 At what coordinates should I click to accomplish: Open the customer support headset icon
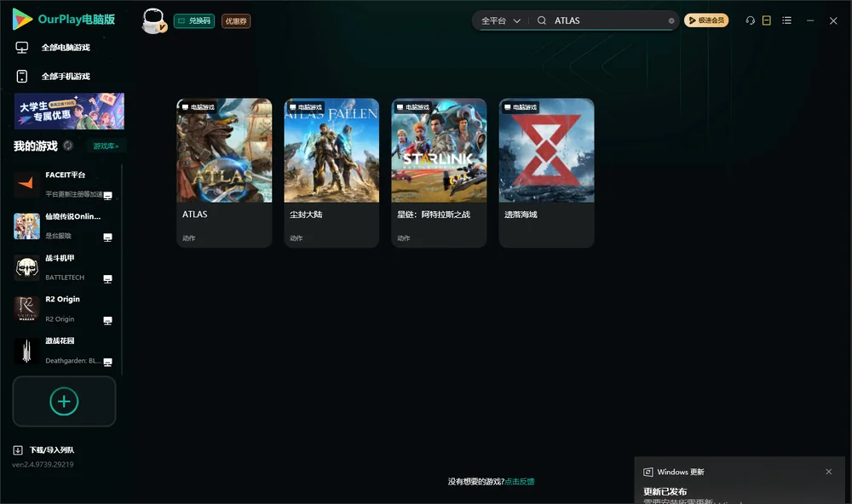pos(751,20)
